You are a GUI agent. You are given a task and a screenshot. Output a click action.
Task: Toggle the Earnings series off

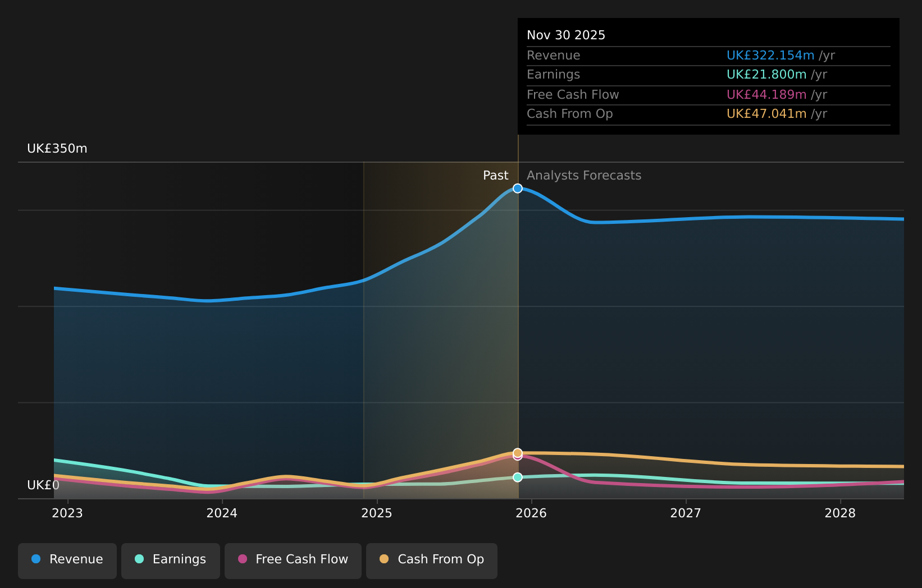coord(170,560)
